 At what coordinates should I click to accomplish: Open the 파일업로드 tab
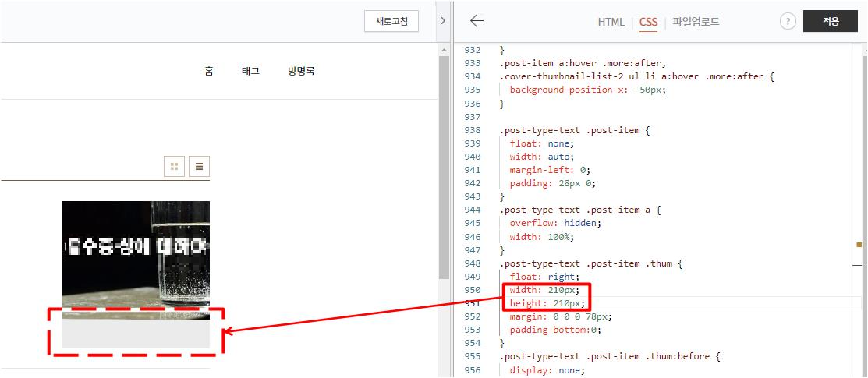696,22
